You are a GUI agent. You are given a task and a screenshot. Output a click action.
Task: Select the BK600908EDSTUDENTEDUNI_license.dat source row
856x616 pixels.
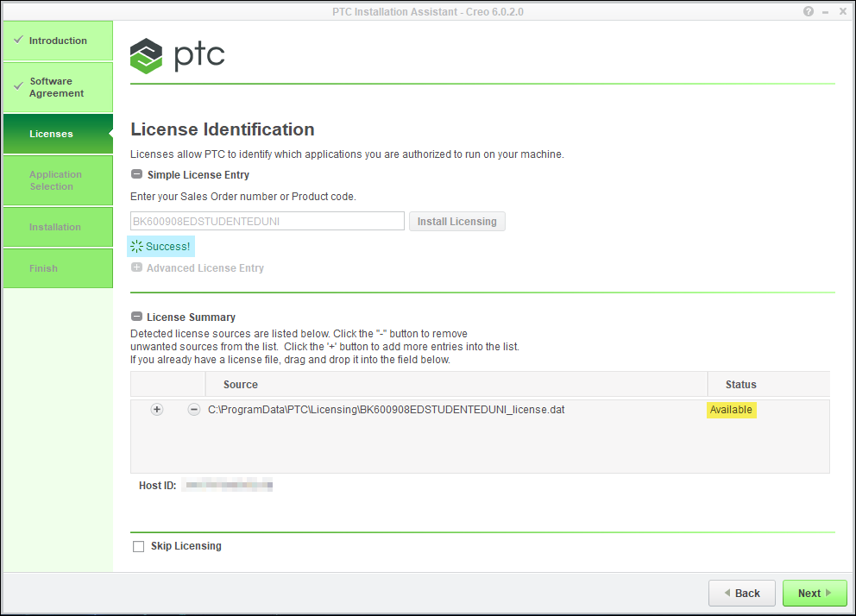[387, 410]
